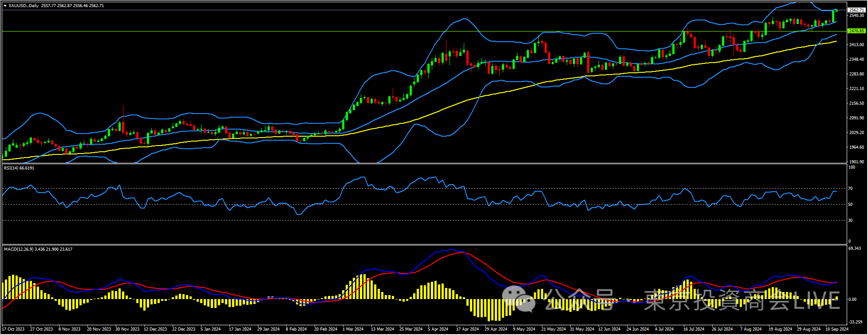Click date label 8 Feb 2024

(296, 329)
